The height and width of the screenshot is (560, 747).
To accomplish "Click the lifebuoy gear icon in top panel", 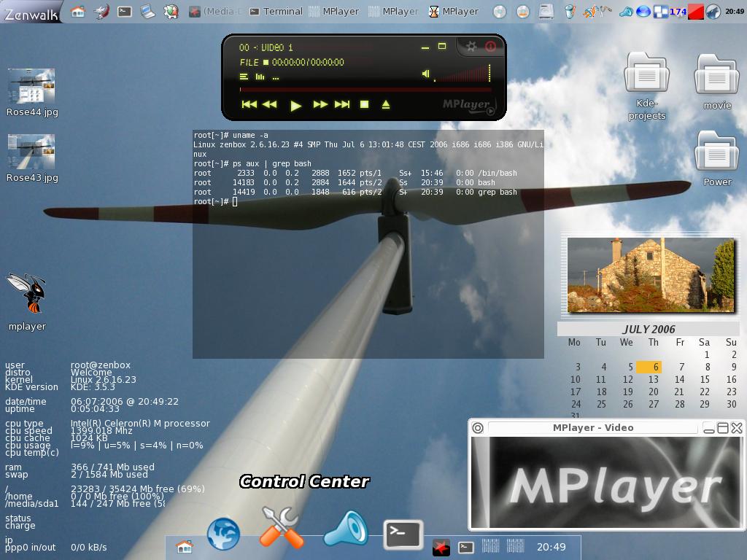I will coord(171,11).
